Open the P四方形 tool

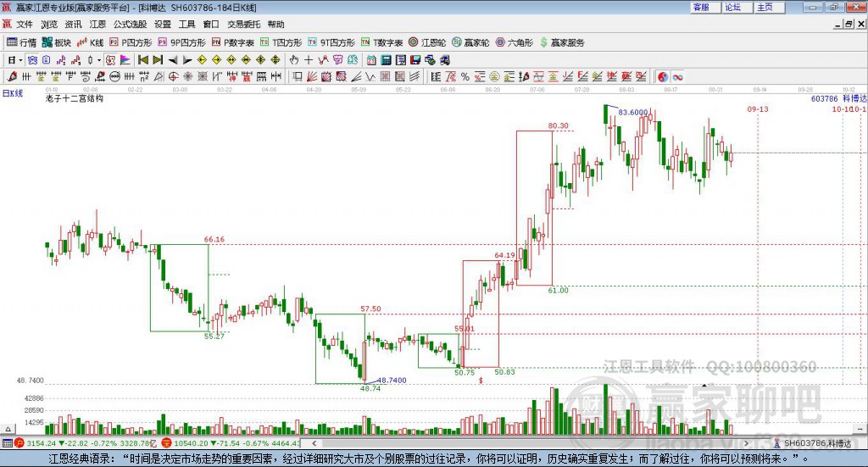click(131, 42)
